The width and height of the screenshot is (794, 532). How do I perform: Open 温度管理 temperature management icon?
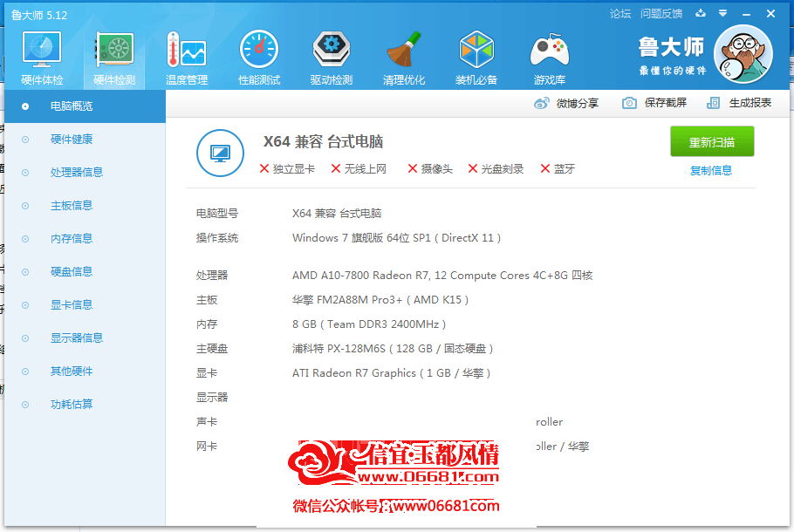coord(187,49)
